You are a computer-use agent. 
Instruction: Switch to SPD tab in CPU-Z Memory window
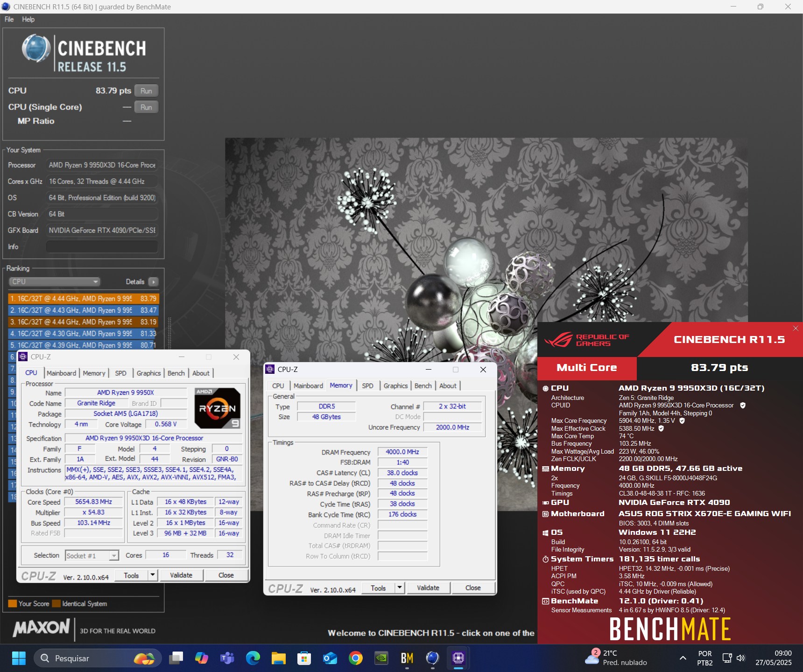[x=368, y=385]
